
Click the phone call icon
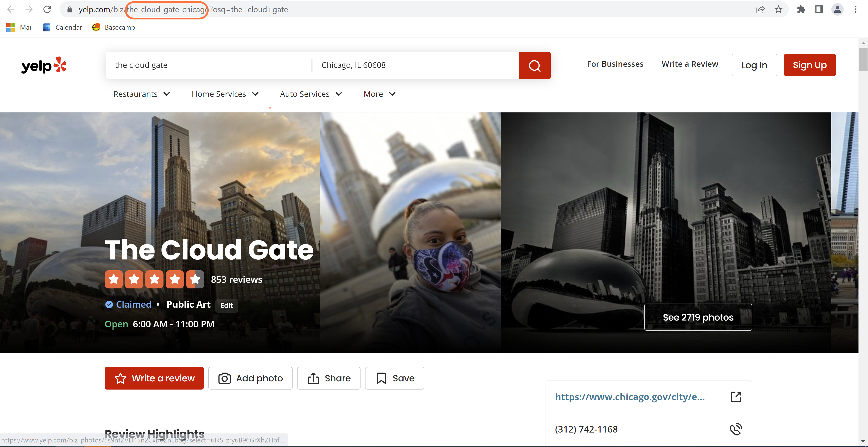[736, 429]
